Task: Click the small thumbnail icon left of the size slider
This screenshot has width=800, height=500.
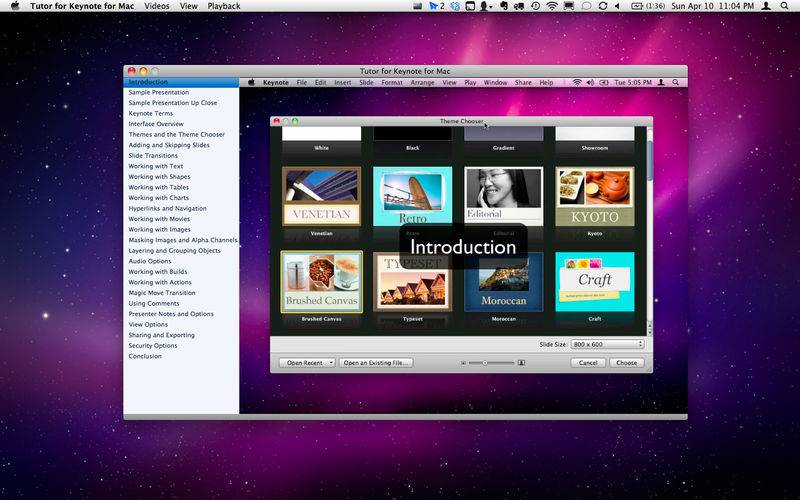Action: pyautogui.click(x=463, y=363)
